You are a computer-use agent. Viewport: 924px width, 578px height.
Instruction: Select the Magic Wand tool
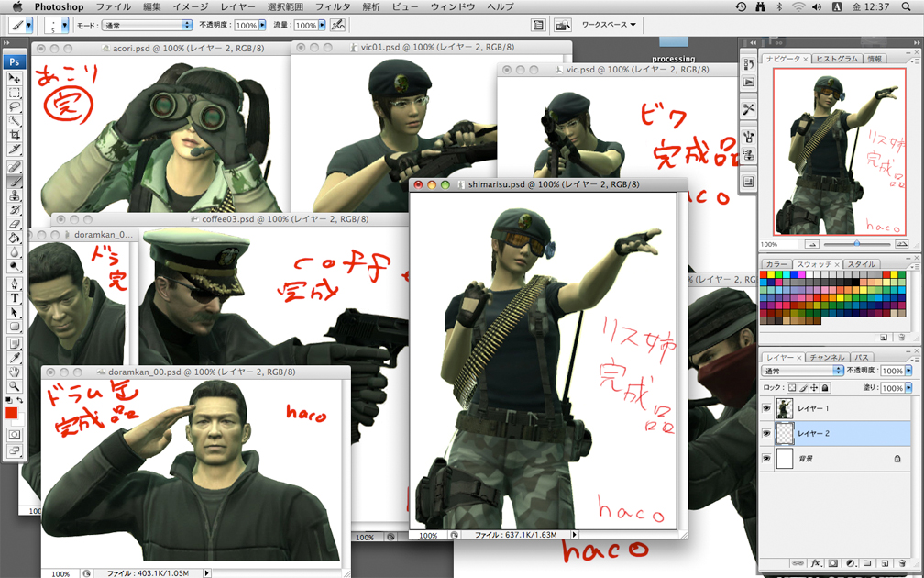point(14,121)
